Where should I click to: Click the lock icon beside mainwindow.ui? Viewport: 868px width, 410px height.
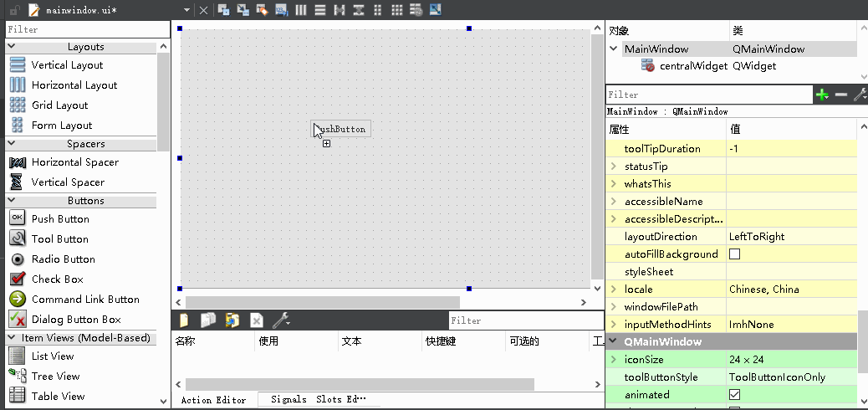pos(14,10)
